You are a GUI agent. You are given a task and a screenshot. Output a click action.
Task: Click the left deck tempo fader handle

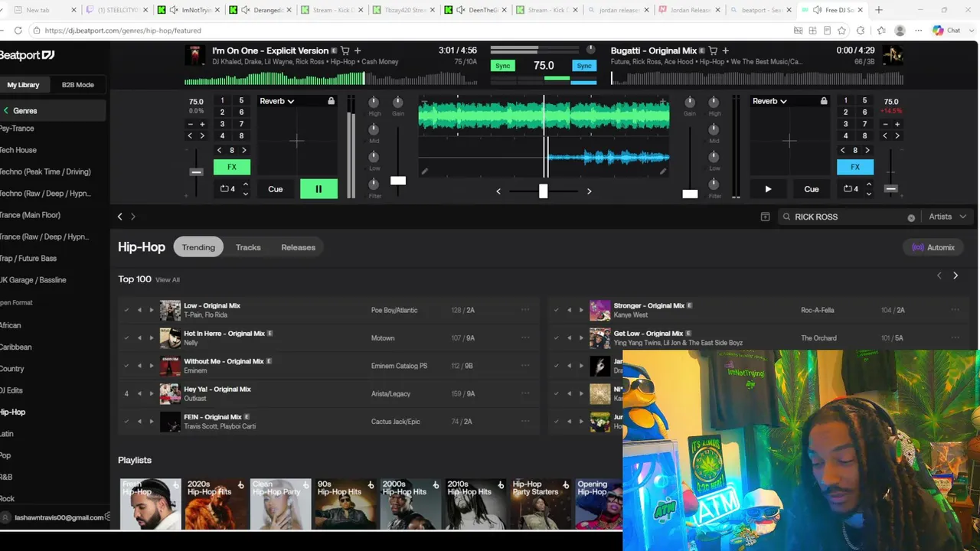tap(196, 171)
